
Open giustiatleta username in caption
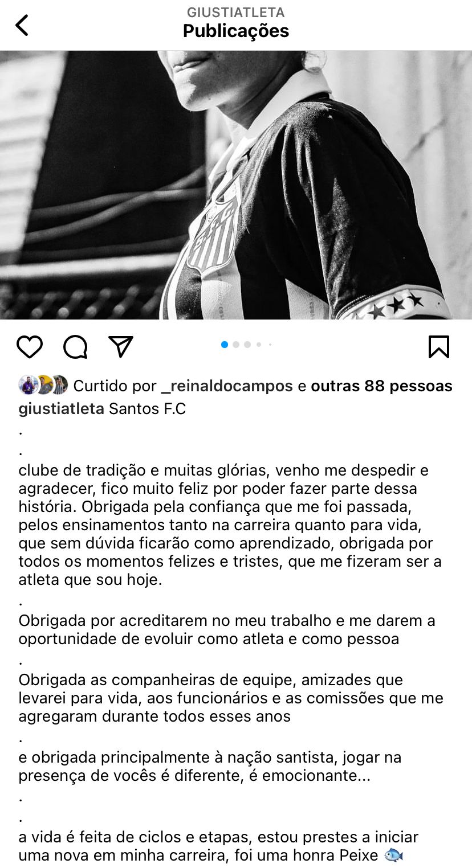click(62, 409)
